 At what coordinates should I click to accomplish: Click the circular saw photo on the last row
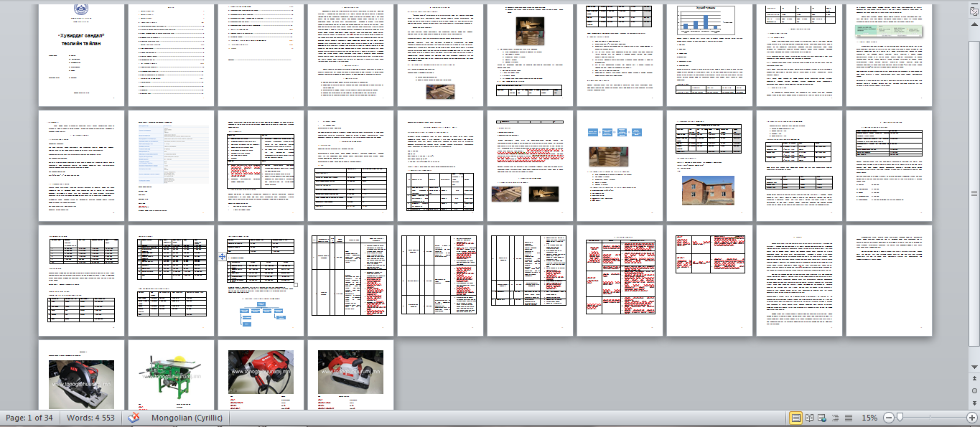click(x=80, y=385)
